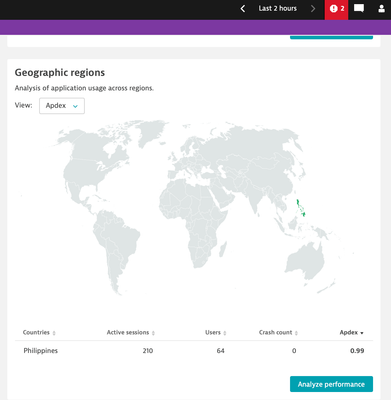Click the Analyze performance button
Image resolution: width=391 pixels, height=400 pixels.
click(331, 384)
